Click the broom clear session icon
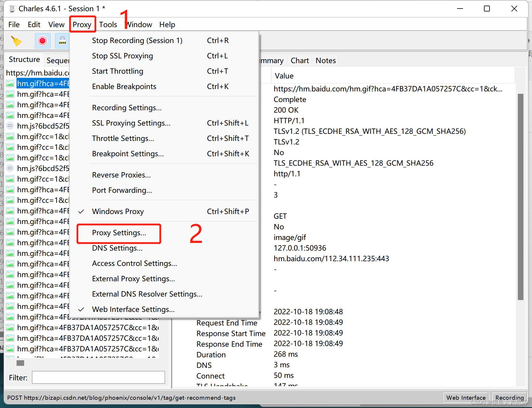 17,41
